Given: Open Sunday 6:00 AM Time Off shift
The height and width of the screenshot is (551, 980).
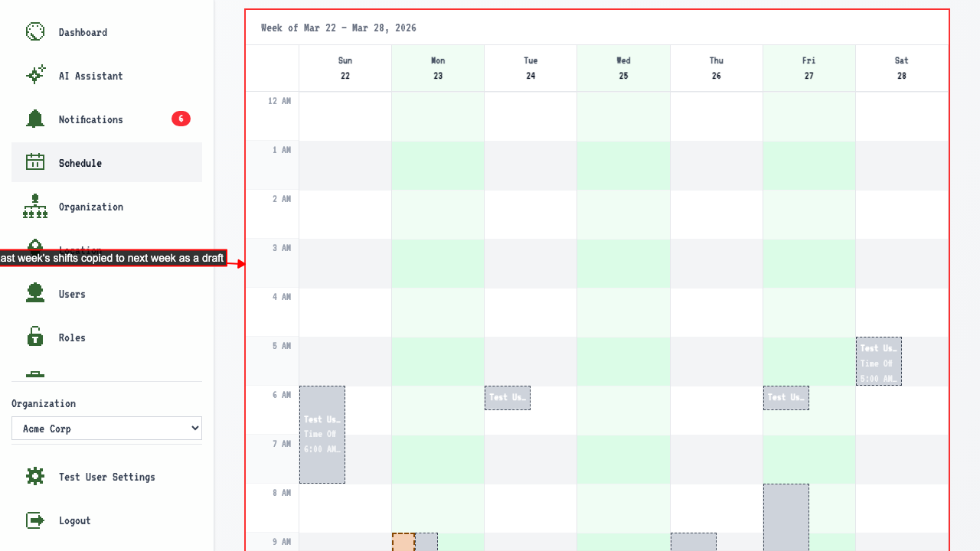Looking at the screenshot, I should (x=322, y=435).
